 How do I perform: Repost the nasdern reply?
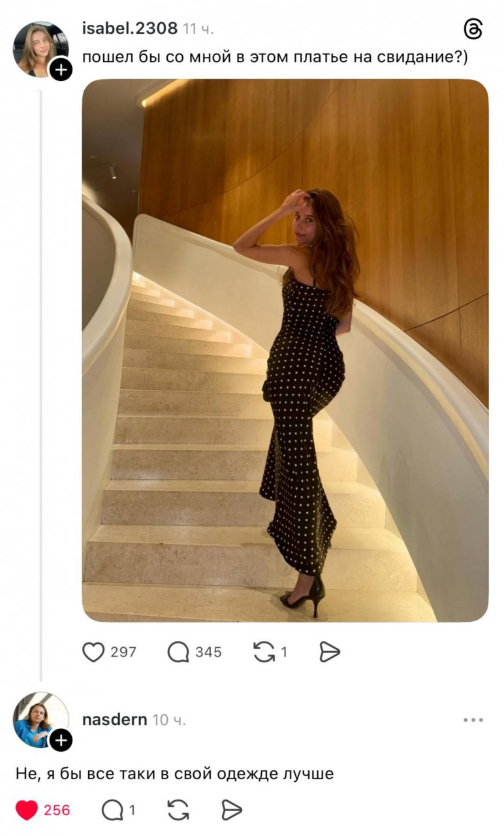click(178, 811)
